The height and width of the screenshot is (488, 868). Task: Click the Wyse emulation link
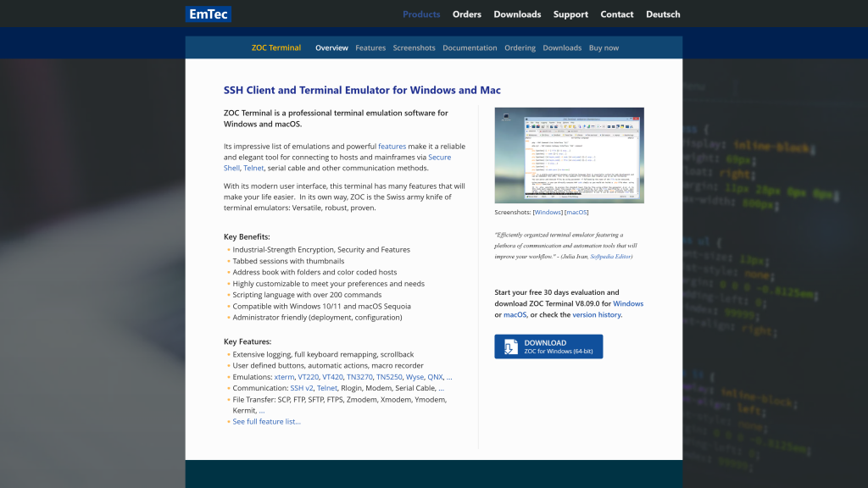415,377
